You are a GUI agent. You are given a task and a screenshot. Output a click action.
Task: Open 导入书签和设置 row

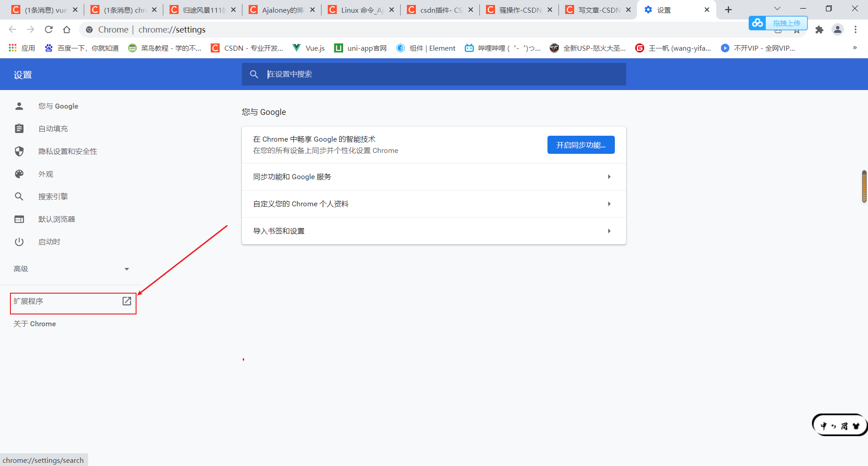tap(434, 231)
